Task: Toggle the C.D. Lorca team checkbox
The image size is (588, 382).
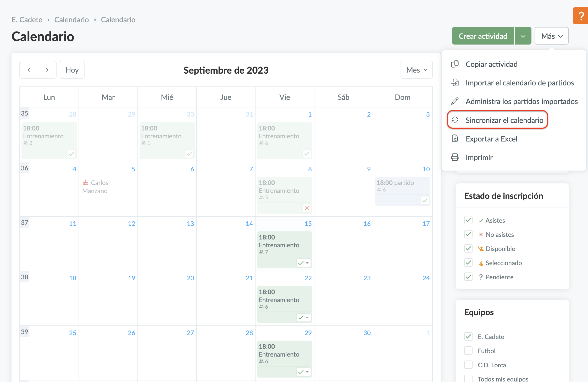Action: click(x=468, y=365)
